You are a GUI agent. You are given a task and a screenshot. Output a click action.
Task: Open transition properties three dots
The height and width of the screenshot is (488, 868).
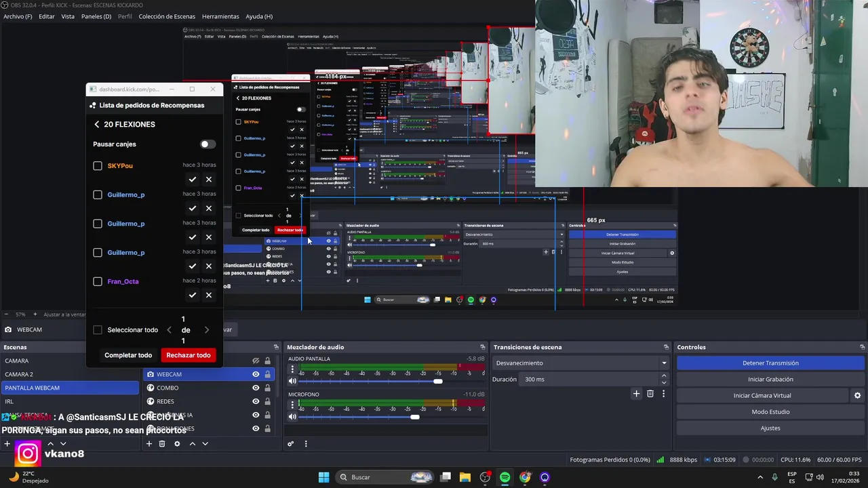click(x=663, y=394)
